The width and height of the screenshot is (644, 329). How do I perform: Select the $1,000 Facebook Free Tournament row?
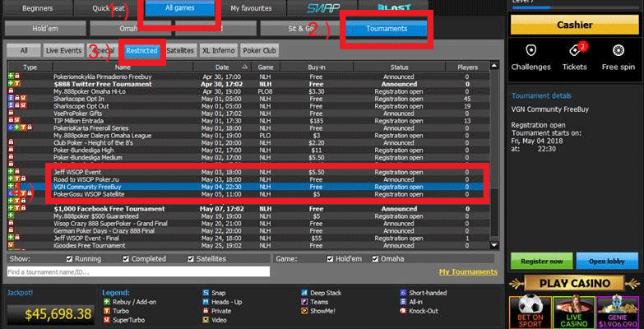[x=248, y=209]
